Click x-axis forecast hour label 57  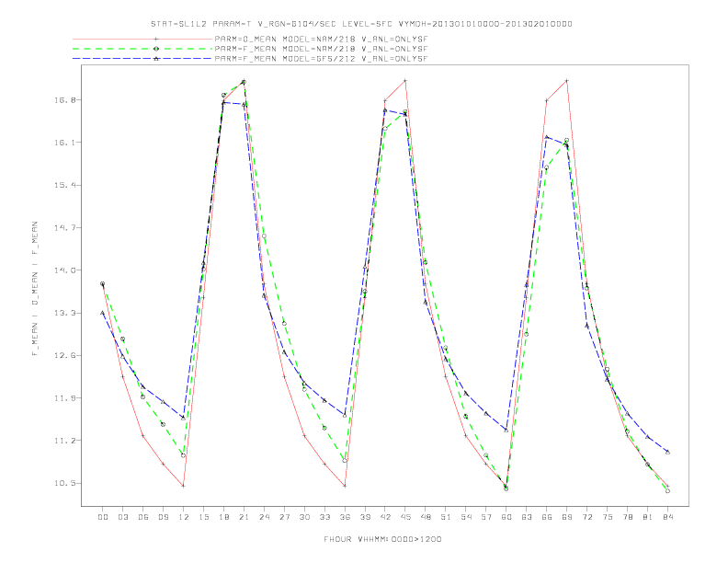[486, 517]
